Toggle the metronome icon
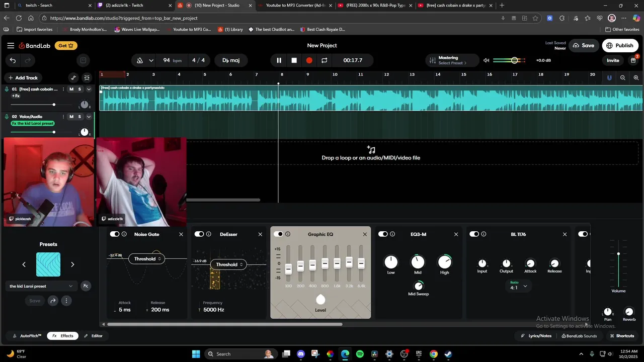Image resolution: width=644 pixels, height=362 pixels. 140,60
